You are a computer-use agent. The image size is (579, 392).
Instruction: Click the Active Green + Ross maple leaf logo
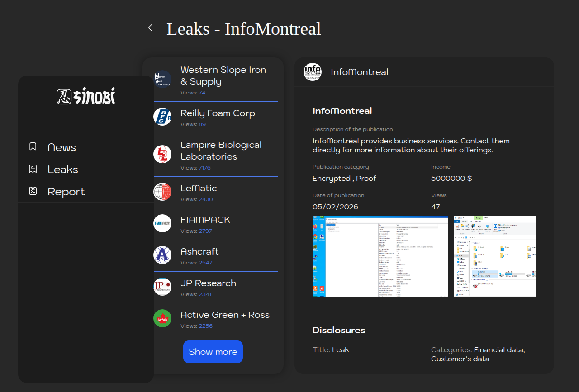pyautogui.click(x=162, y=318)
